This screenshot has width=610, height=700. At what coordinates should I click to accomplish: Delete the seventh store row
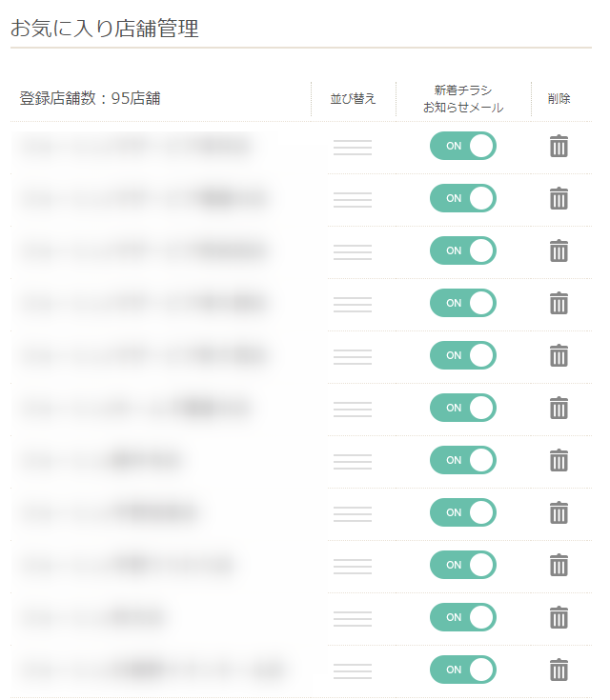559,461
